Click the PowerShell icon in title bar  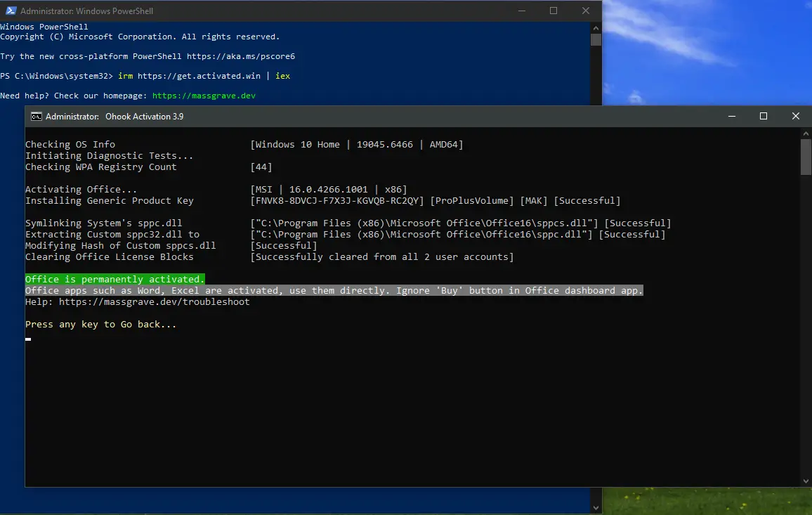click(x=10, y=11)
